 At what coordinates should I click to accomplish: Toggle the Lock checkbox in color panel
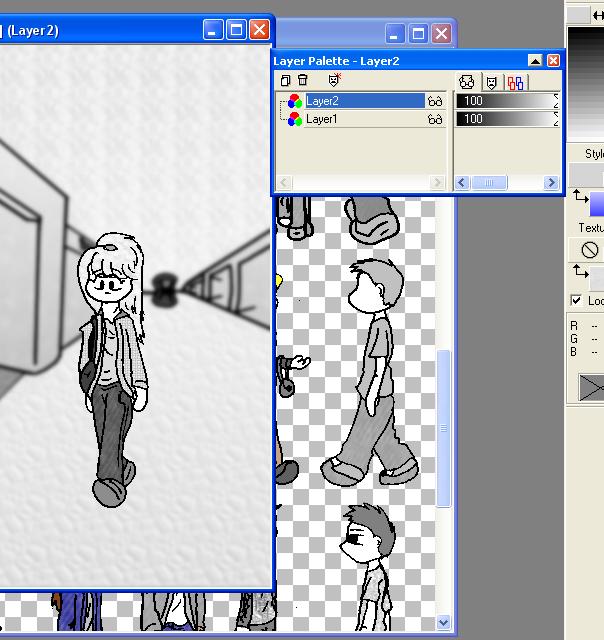(x=576, y=300)
